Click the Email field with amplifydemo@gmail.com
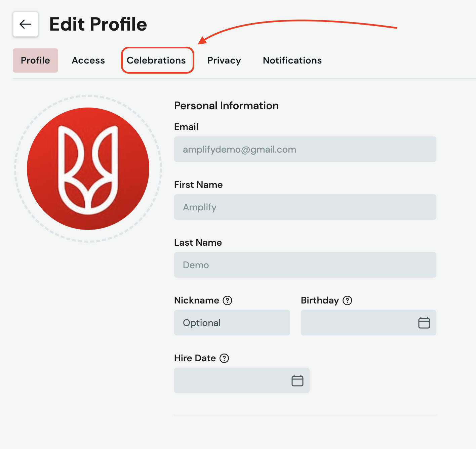Screen dimensions: 476x449 305,149
